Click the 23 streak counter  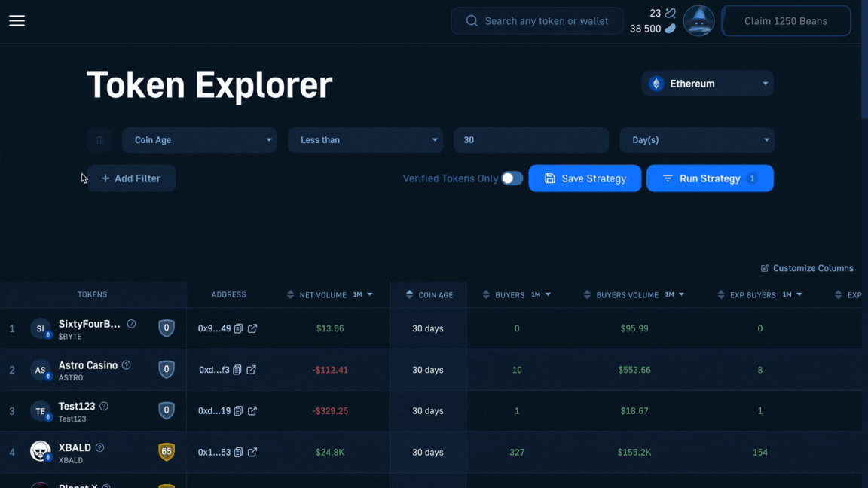click(x=662, y=14)
